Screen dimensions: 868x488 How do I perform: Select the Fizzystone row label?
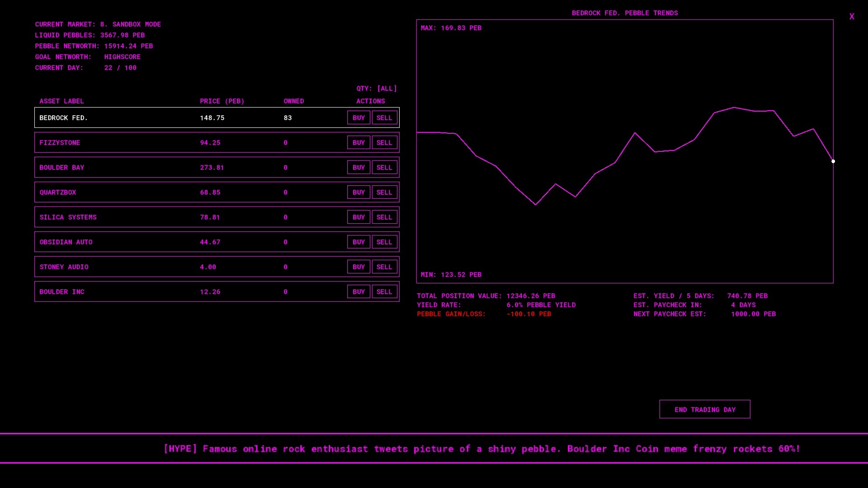(60, 143)
